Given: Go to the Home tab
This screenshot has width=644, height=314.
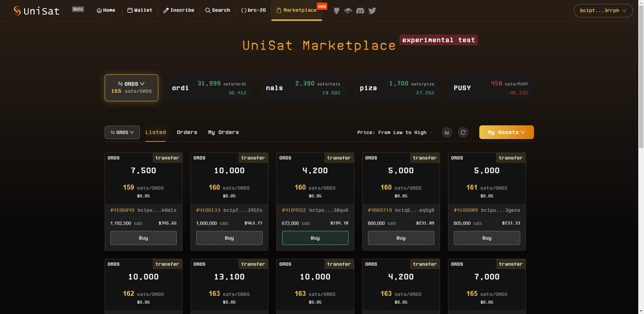Looking at the screenshot, I should pos(106,10).
